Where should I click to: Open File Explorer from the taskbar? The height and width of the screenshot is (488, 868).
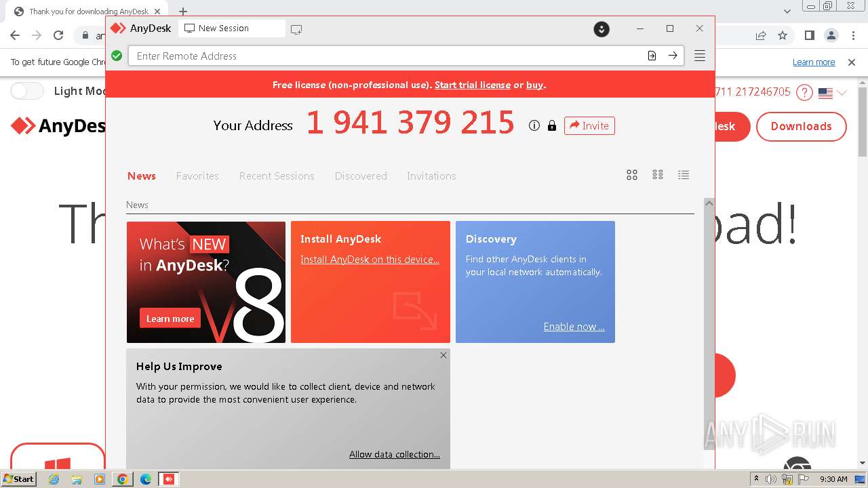click(77, 479)
